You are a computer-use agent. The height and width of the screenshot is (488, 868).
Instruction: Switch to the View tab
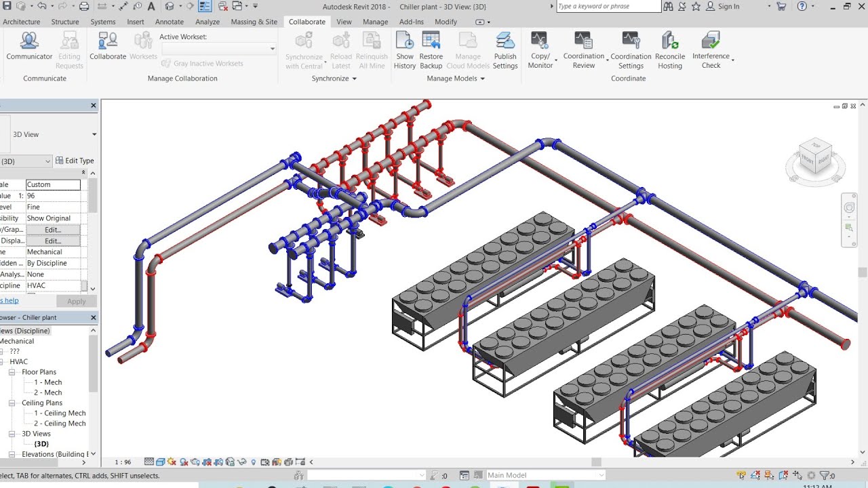344,22
